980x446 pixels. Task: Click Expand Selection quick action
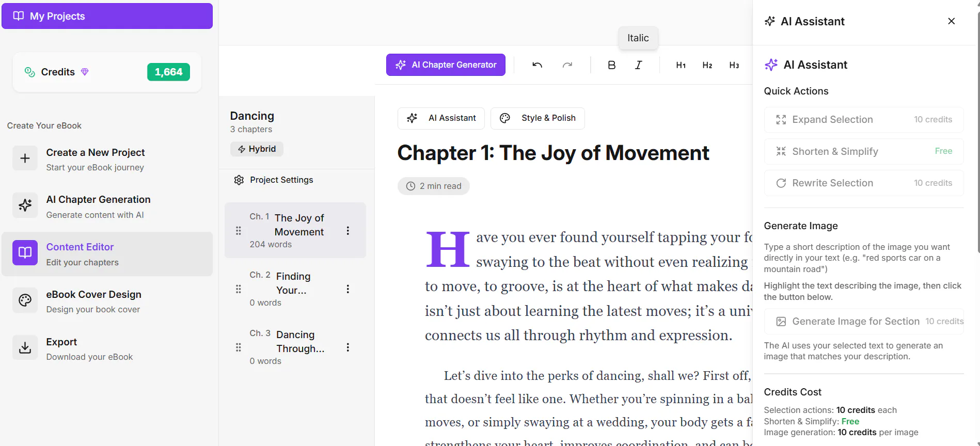click(864, 120)
